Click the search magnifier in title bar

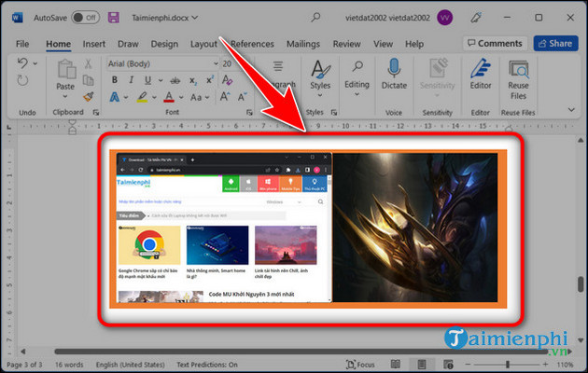pyautogui.click(x=315, y=17)
